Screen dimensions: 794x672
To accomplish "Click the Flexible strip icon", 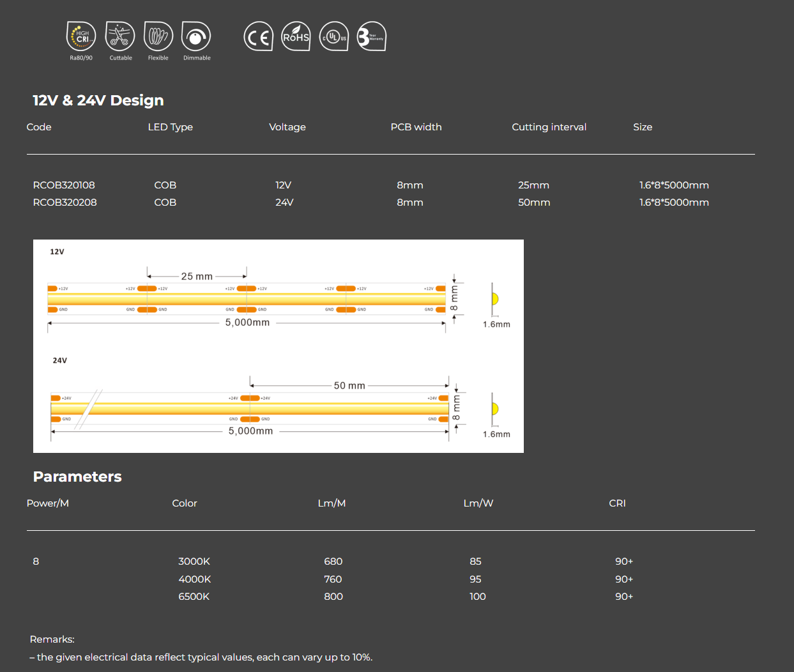I will pyautogui.click(x=158, y=37).
